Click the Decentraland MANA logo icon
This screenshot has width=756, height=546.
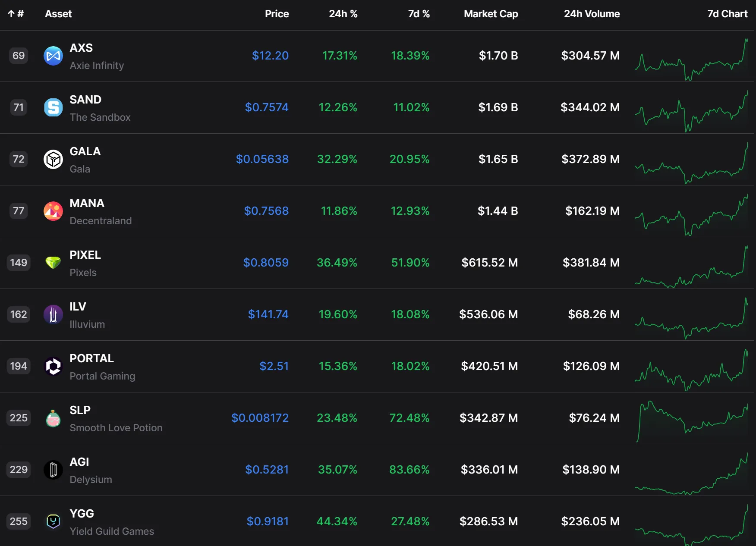[53, 211]
